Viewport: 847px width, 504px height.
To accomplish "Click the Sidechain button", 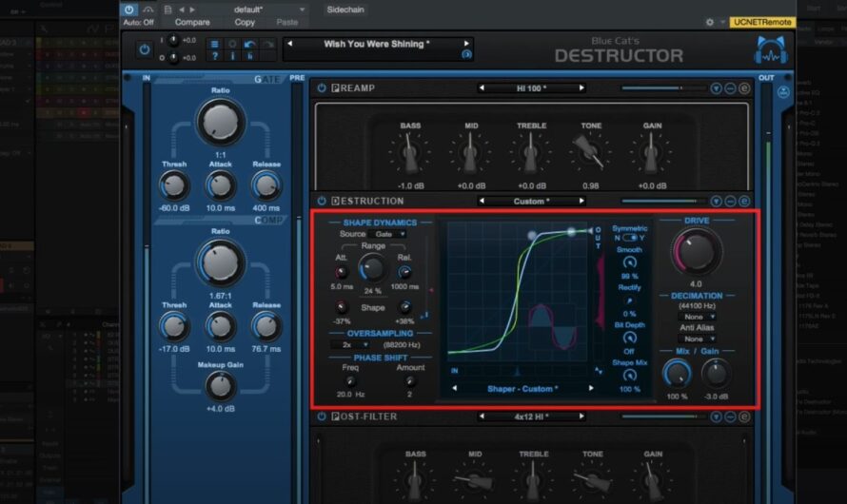I will 345,10.
